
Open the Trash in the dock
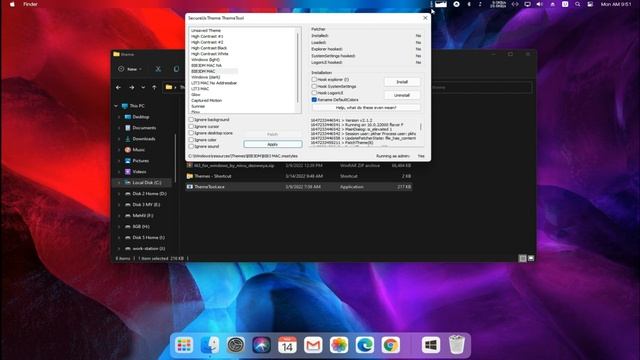coord(456,345)
